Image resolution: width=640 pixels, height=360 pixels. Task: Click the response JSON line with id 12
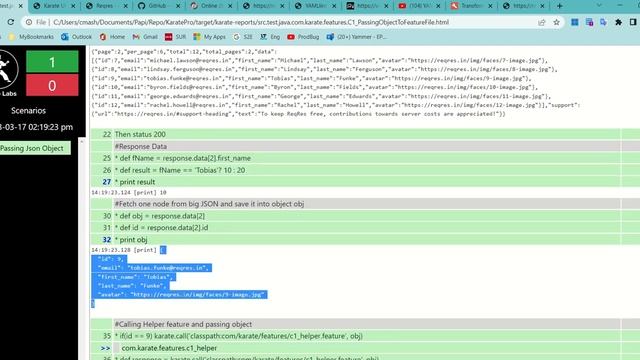(336, 105)
